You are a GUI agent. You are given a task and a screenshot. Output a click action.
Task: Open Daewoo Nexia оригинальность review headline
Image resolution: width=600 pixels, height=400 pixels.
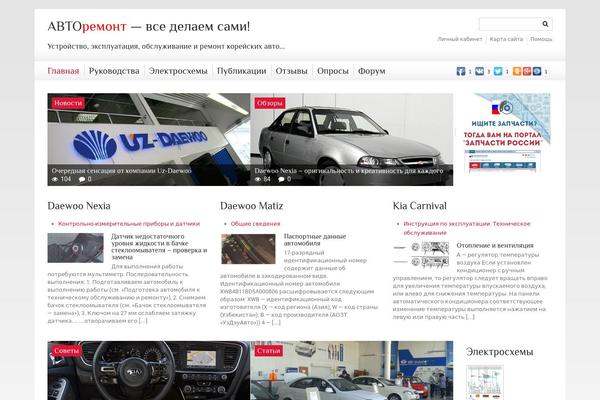tap(349, 171)
